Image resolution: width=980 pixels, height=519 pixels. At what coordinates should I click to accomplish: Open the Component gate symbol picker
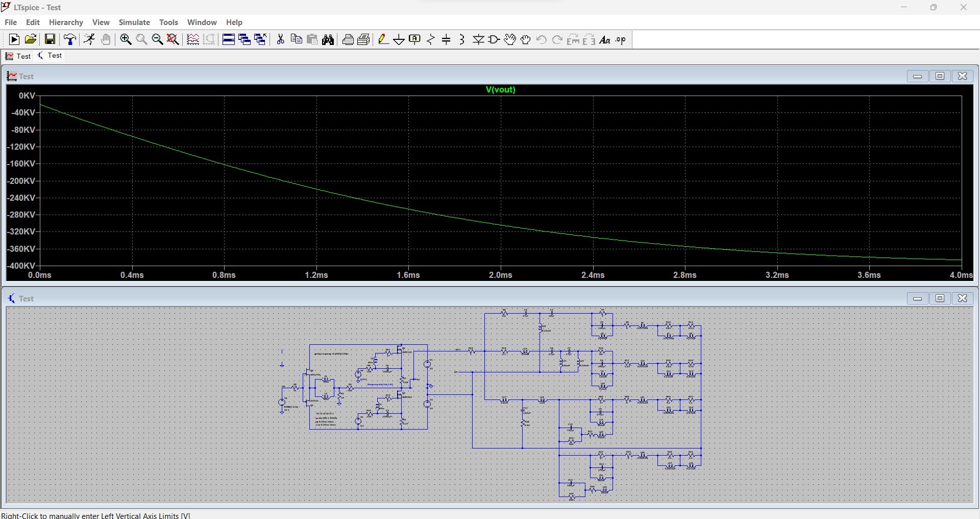point(494,39)
